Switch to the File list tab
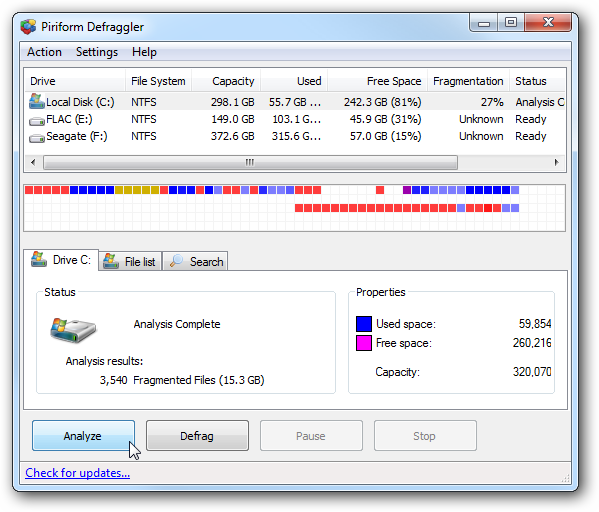The height and width of the screenshot is (512, 599). coord(130,261)
